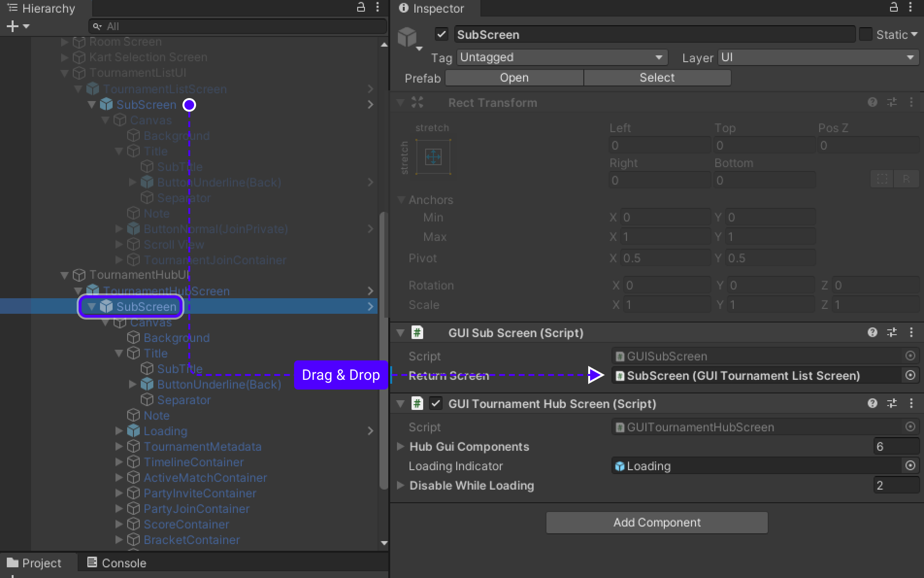The height and width of the screenshot is (578, 924).
Task: Open Rect Transform three-dot options menu
Action: [x=911, y=102]
